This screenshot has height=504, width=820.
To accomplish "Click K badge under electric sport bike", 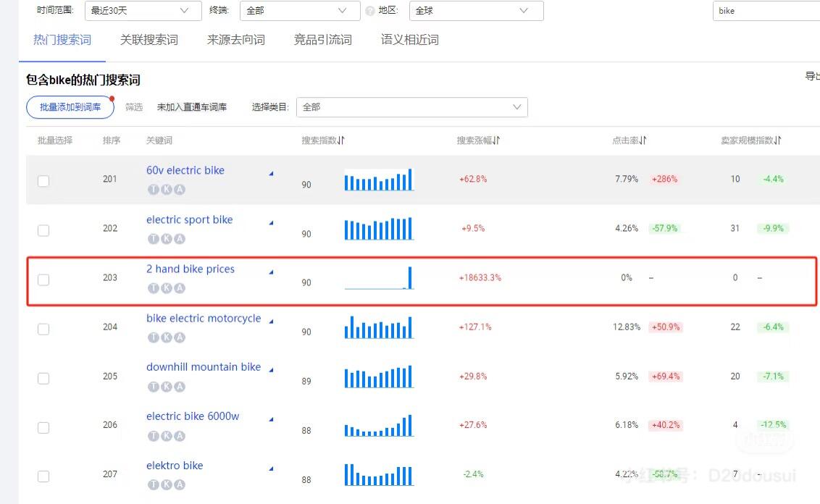I will pyautogui.click(x=167, y=239).
